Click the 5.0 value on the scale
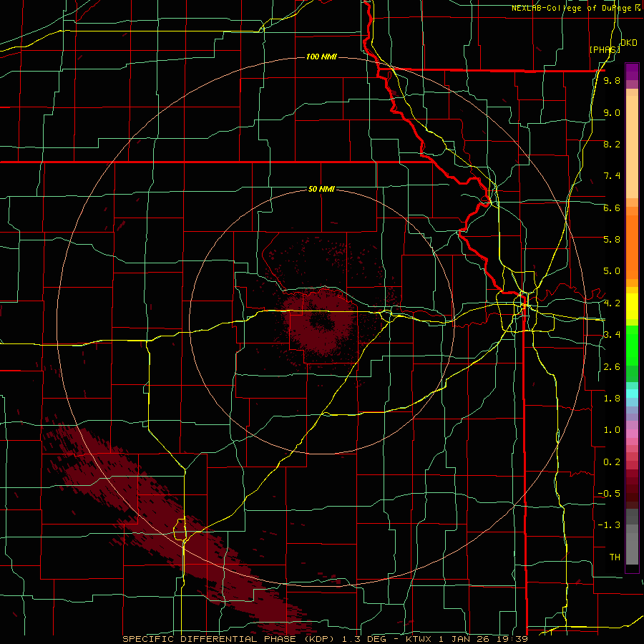 coord(612,271)
